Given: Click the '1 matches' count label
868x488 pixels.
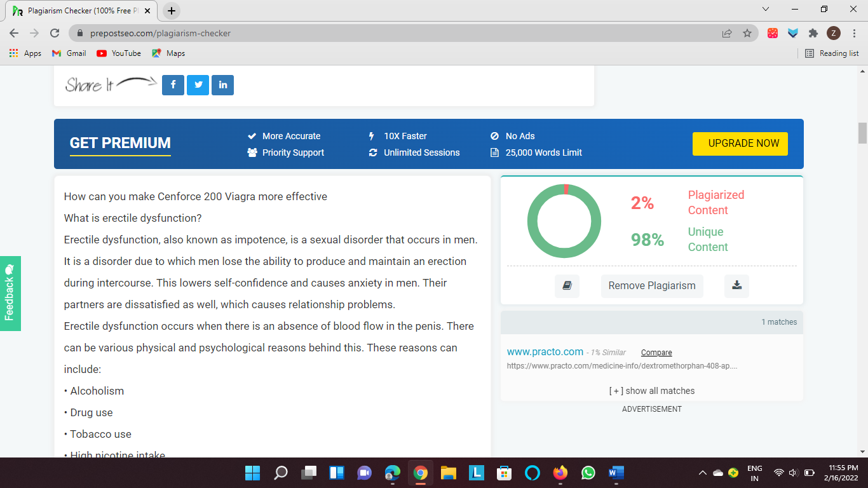Looking at the screenshot, I should [x=779, y=322].
